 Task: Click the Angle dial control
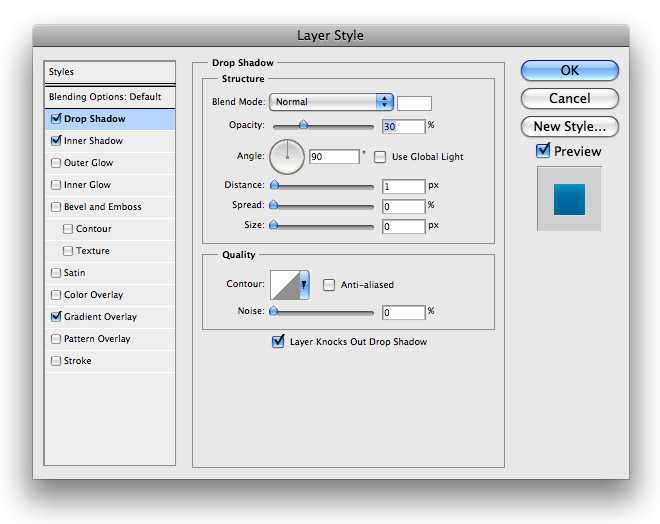287,157
